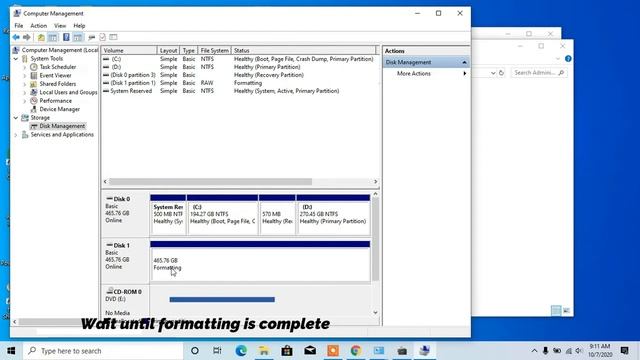Screen dimensions: 640x360
Task: Sort by the Type column header
Action: (189, 50)
